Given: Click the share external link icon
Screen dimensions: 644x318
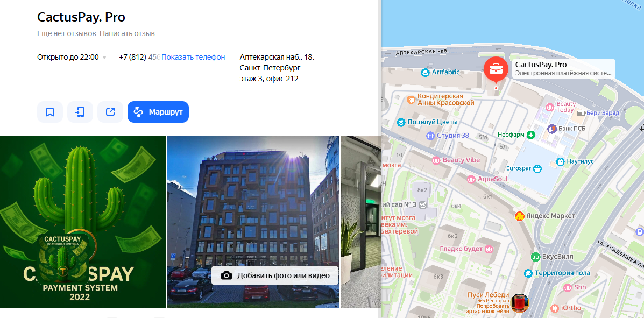Looking at the screenshot, I should tap(110, 112).
